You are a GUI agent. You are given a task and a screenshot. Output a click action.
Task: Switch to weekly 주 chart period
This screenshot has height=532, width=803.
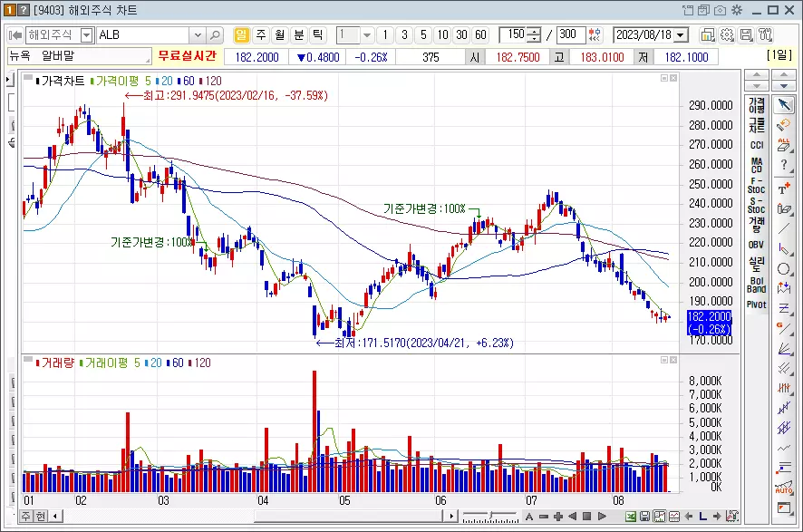click(261, 35)
